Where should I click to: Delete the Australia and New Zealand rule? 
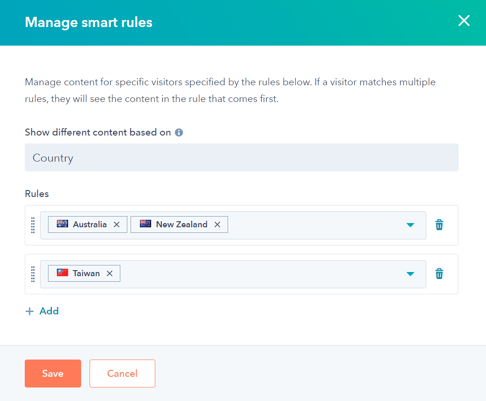(x=439, y=225)
